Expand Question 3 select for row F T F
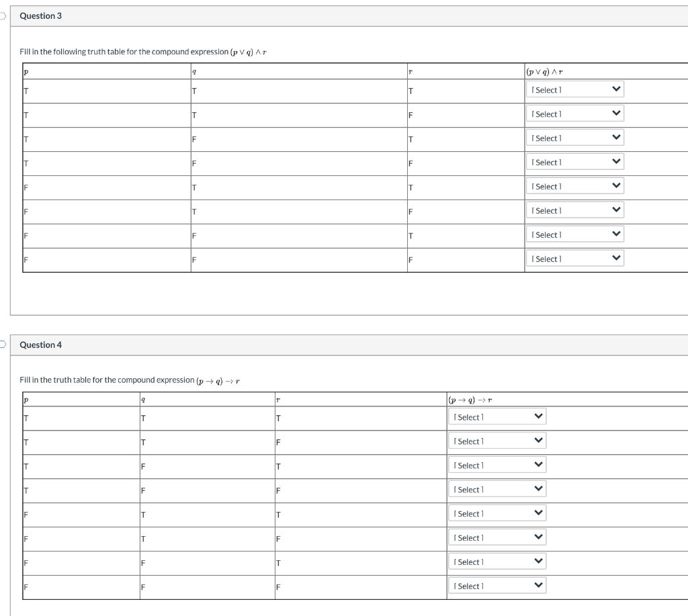This screenshot has height=616, width=688. [575, 210]
